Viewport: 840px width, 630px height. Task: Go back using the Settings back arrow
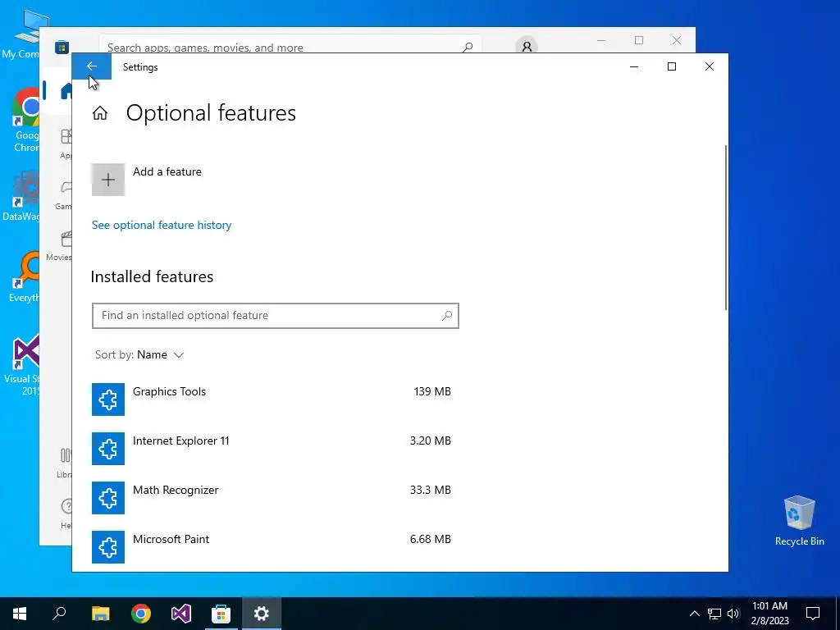pos(92,66)
